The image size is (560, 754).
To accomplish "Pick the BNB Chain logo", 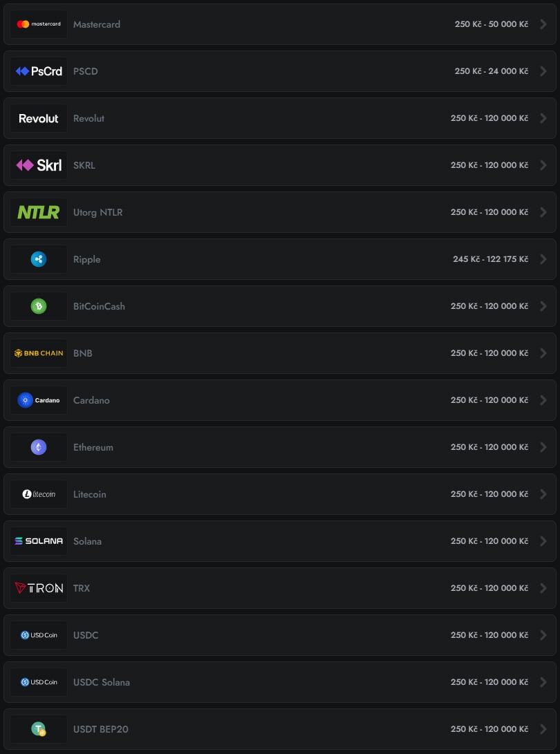I will (x=39, y=353).
